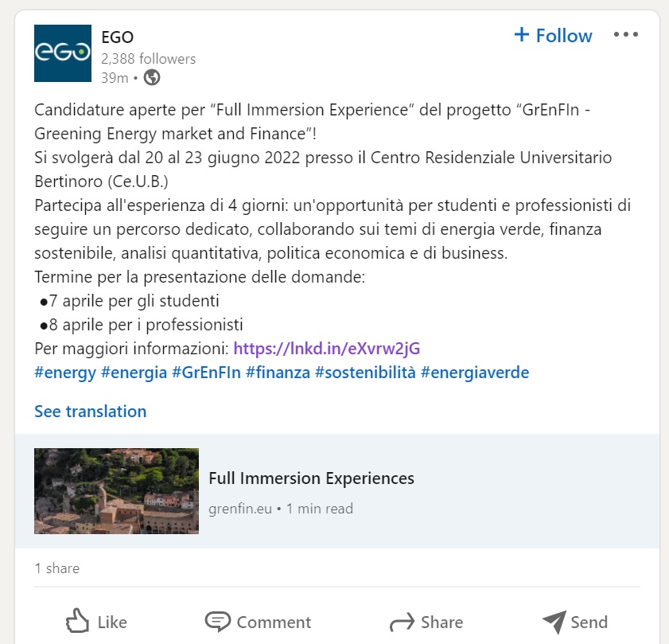
Task: Click the Send paper plane icon
Action: point(554,622)
